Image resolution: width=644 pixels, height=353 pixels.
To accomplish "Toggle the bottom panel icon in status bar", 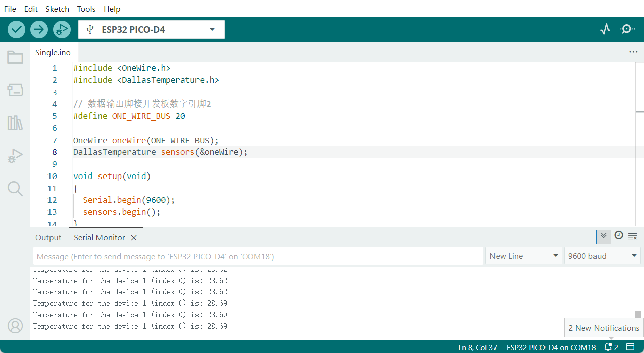I will (630, 347).
